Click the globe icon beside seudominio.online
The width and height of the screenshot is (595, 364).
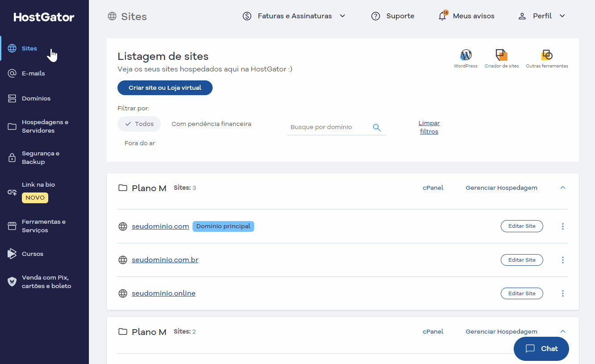click(x=123, y=293)
